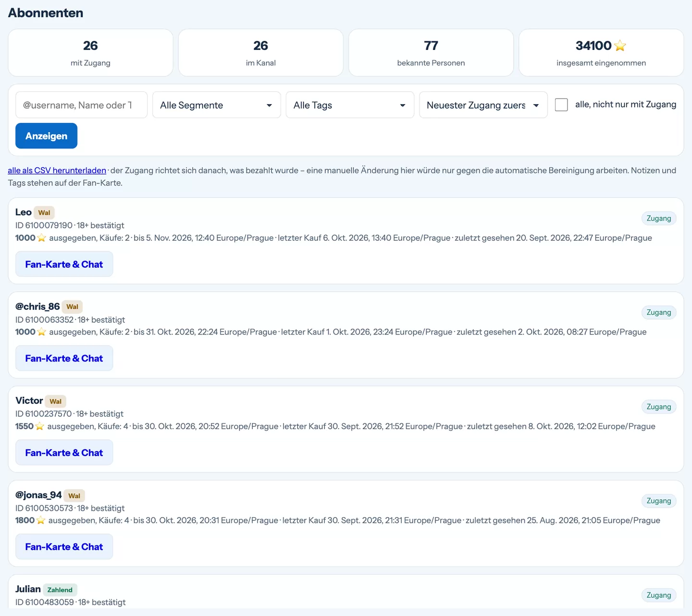
Task: Click the star icon in @chris_86's row
Action: click(42, 332)
